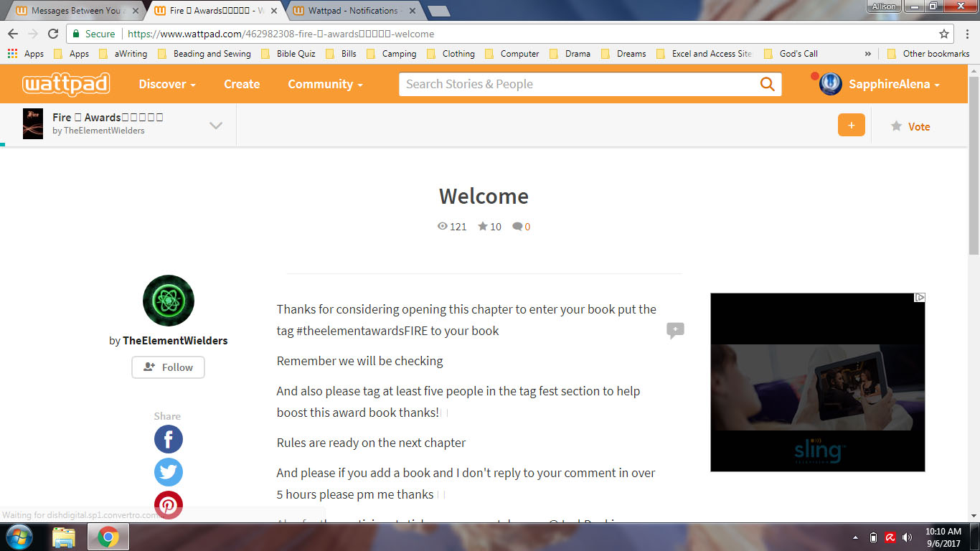980x551 pixels.
Task: Click the orange plus add button
Action: (x=851, y=126)
